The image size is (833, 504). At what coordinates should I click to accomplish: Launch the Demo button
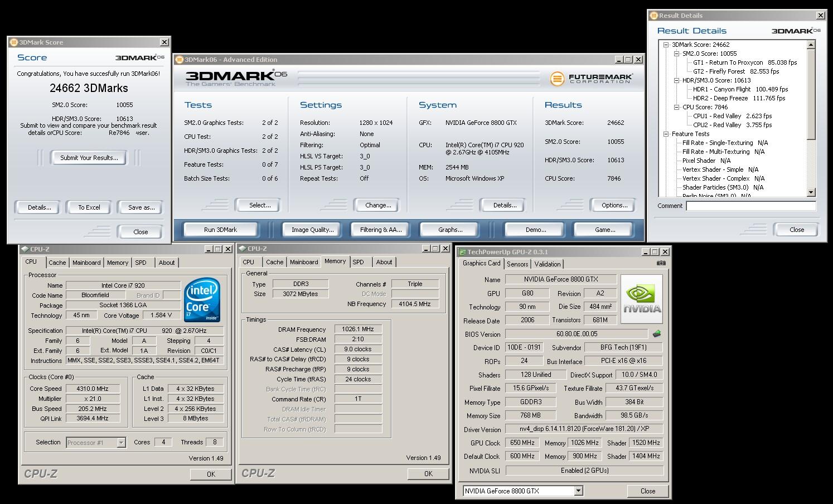pyautogui.click(x=535, y=230)
